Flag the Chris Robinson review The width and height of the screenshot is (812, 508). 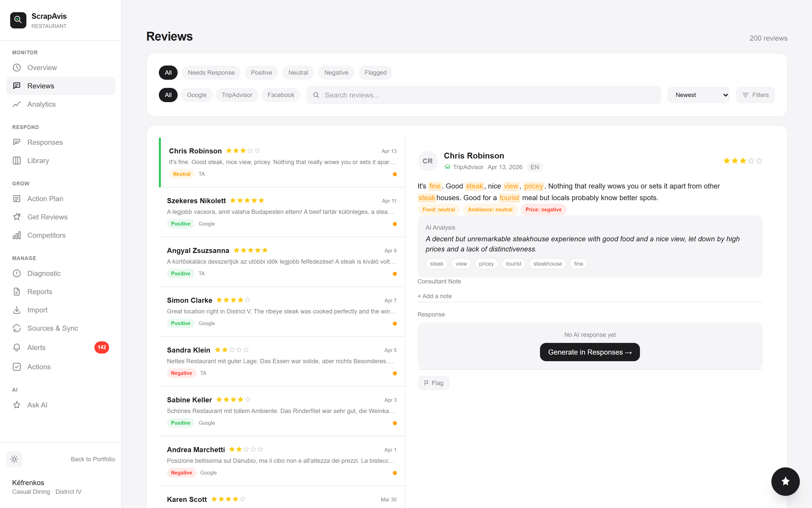(433, 383)
